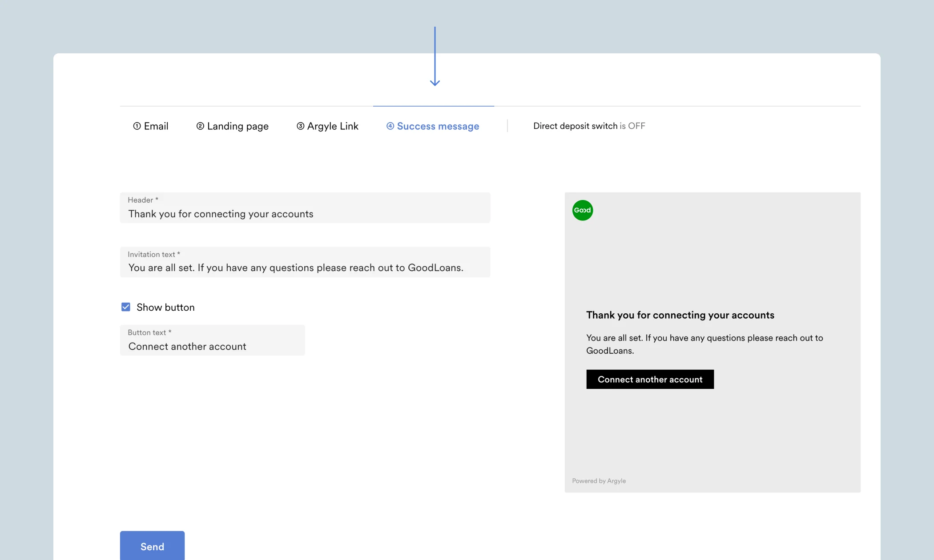Open Direct deposit switch setting

589,126
